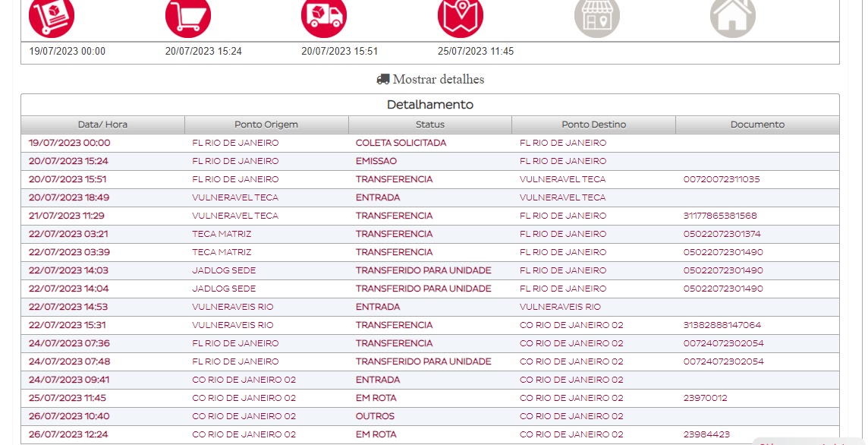The height and width of the screenshot is (445, 868).
Task: Click the 22/07/2023 03:39 date cell
Action: [69, 253]
